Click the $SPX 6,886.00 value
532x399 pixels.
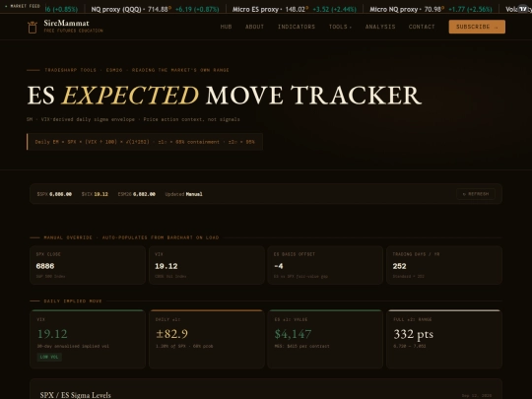pos(54,194)
